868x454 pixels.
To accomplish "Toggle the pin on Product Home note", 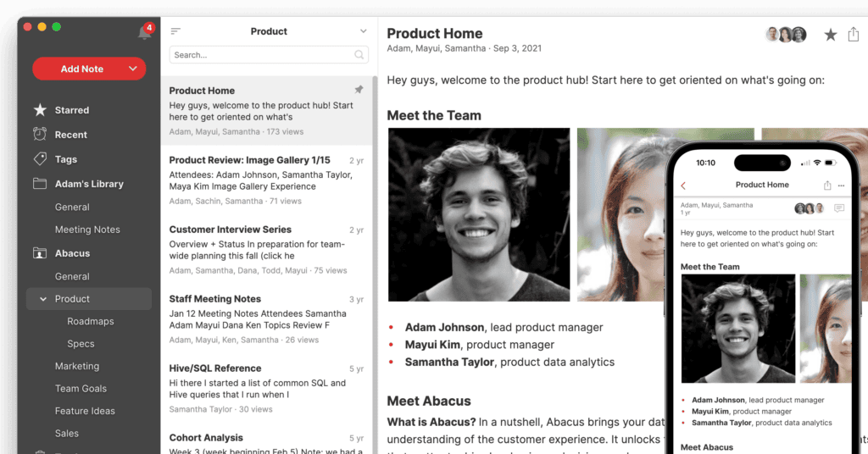I will pos(359,90).
